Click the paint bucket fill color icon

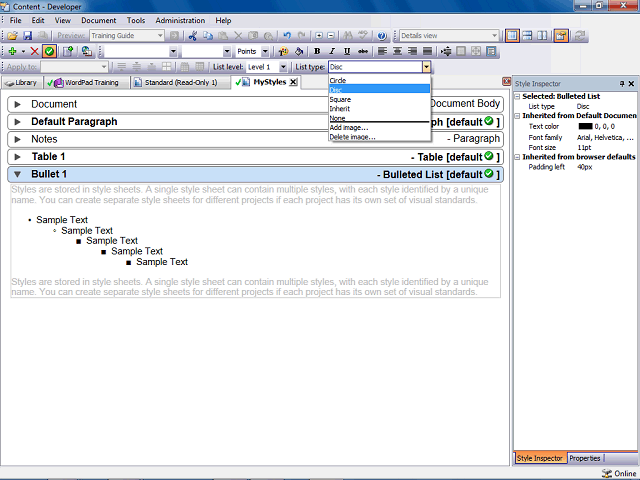[x=299, y=51]
